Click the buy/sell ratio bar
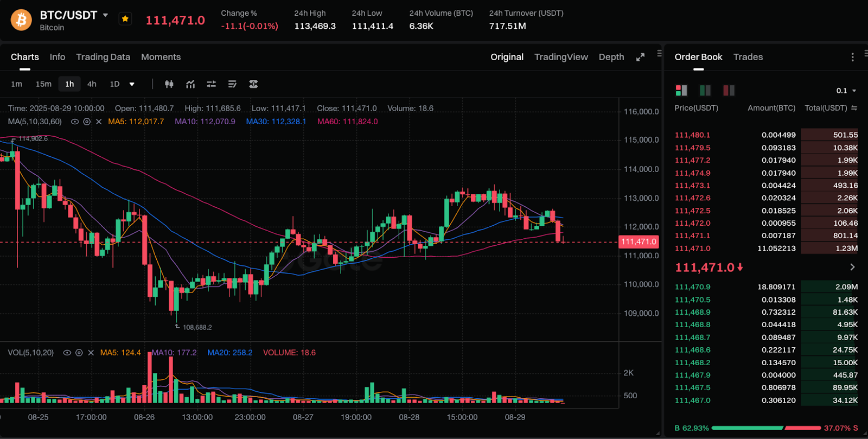Image resolution: width=868 pixels, height=439 pixels. [766, 428]
